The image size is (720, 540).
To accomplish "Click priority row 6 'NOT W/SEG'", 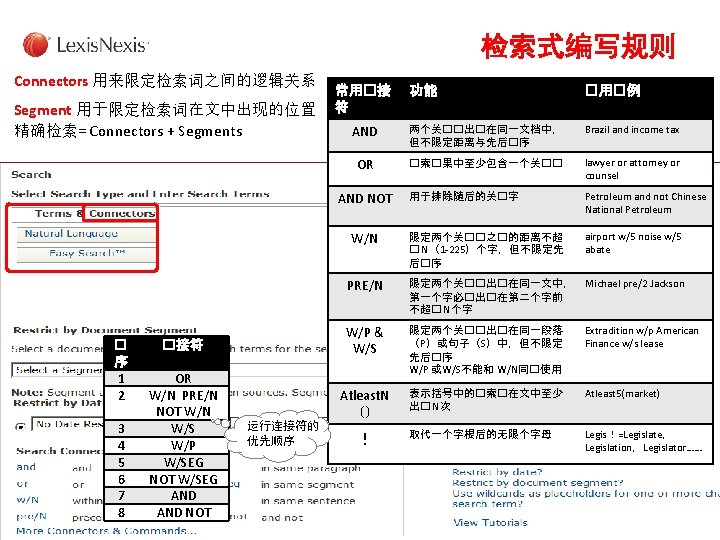I will pyautogui.click(x=166, y=479).
